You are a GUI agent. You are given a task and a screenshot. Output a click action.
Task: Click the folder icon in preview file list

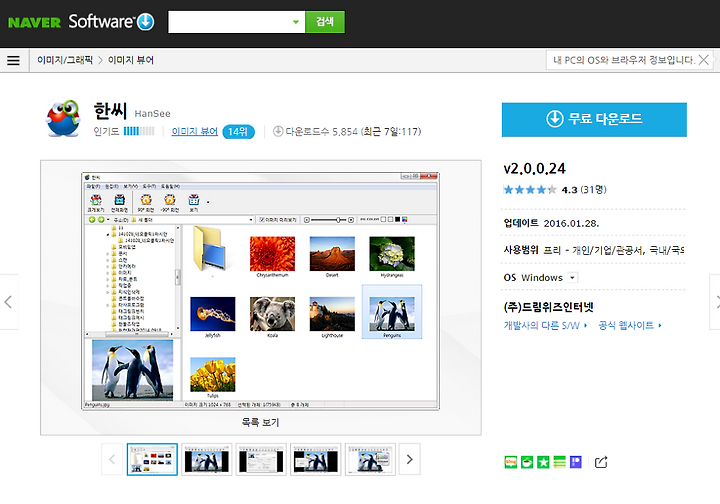click(x=212, y=248)
